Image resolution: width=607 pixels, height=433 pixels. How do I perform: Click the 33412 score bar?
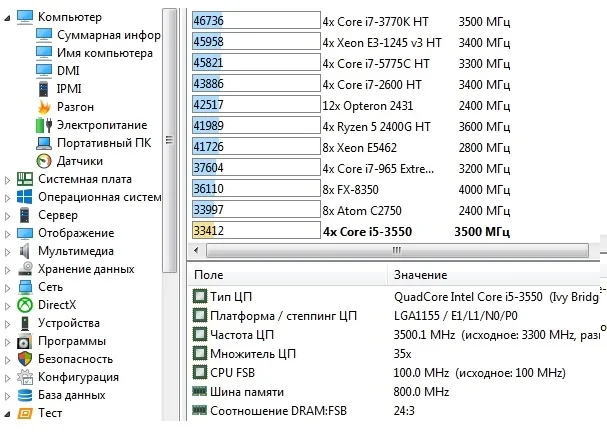coord(256,231)
